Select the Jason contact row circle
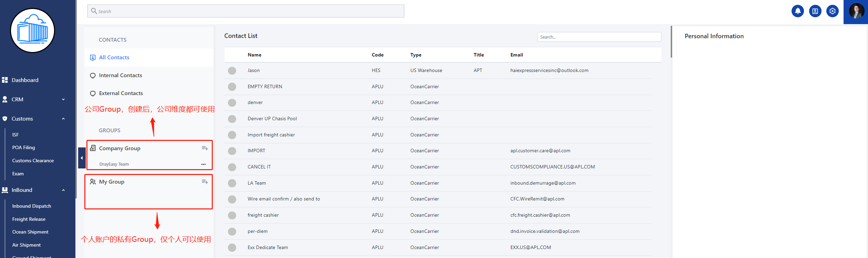Screen dimensions: 868x258 click(x=232, y=71)
